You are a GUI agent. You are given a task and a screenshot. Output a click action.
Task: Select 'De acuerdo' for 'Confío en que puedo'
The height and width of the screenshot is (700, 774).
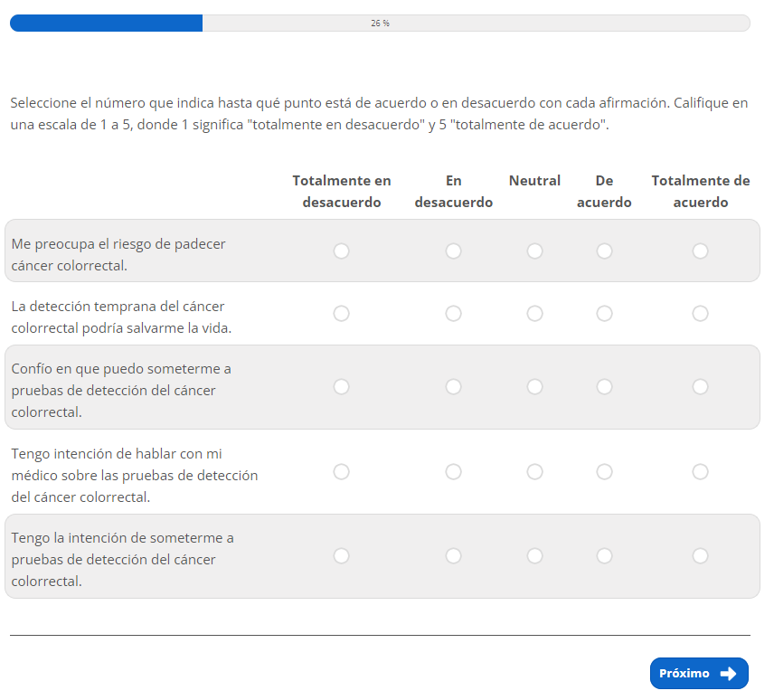pyautogui.click(x=604, y=387)
